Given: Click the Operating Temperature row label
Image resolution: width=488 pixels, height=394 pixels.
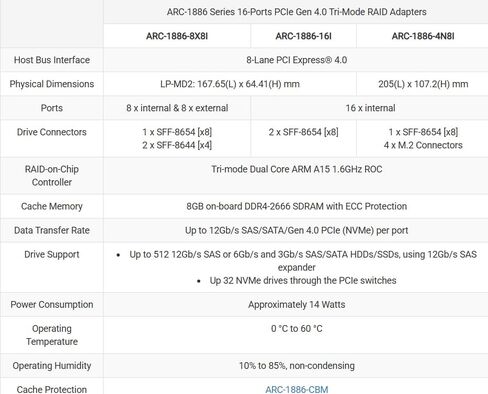Looking at the screenshot, I should tap(52, 335).
